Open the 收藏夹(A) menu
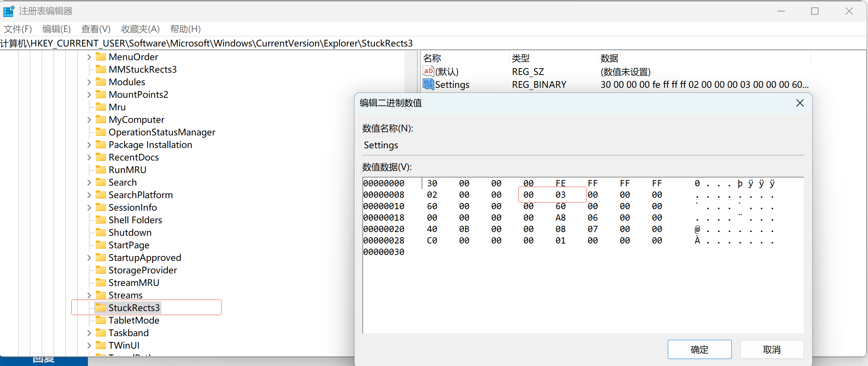This screenshot has width=868, height=366. 140,29
